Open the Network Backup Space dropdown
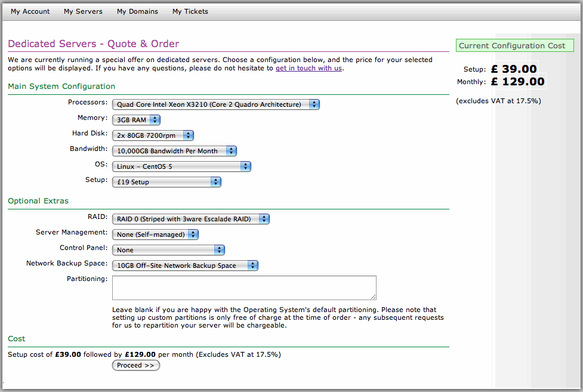 coord(185,266)
